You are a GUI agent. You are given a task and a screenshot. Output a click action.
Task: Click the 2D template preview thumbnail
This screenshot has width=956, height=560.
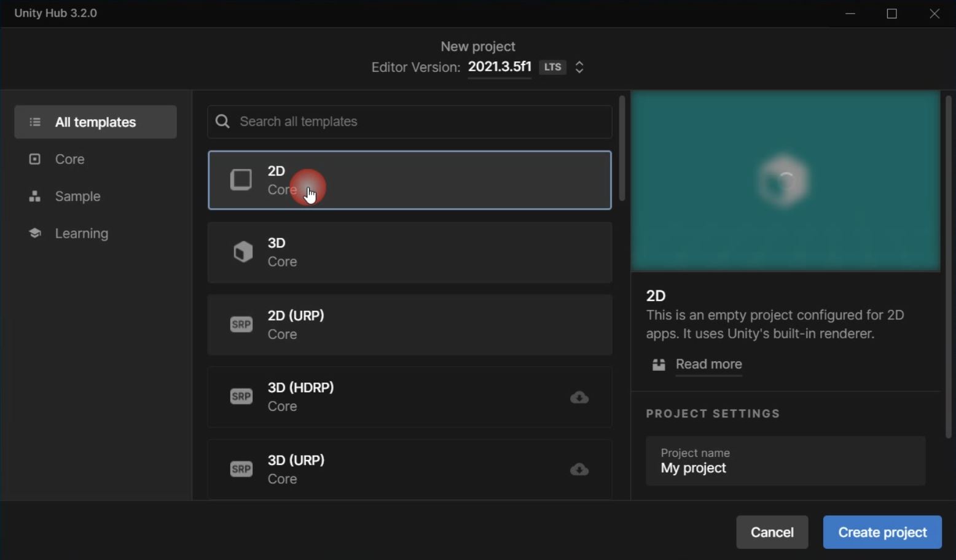tap(785, 181)
